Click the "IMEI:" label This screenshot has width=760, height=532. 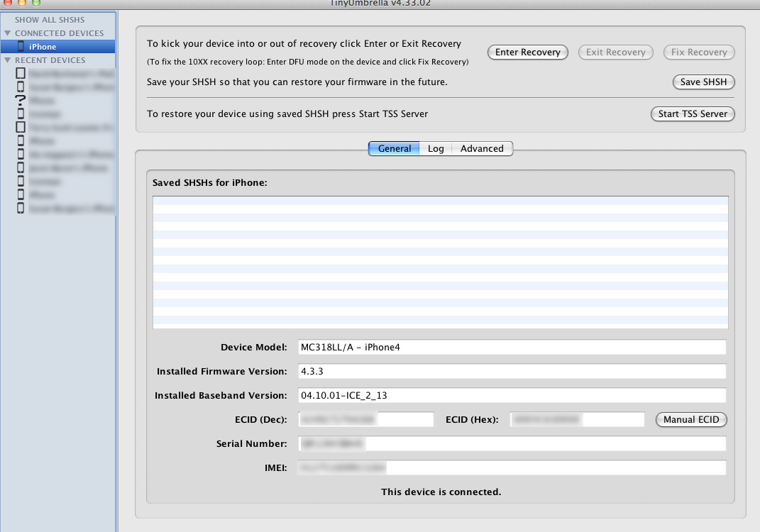click(x=275, y=468)
